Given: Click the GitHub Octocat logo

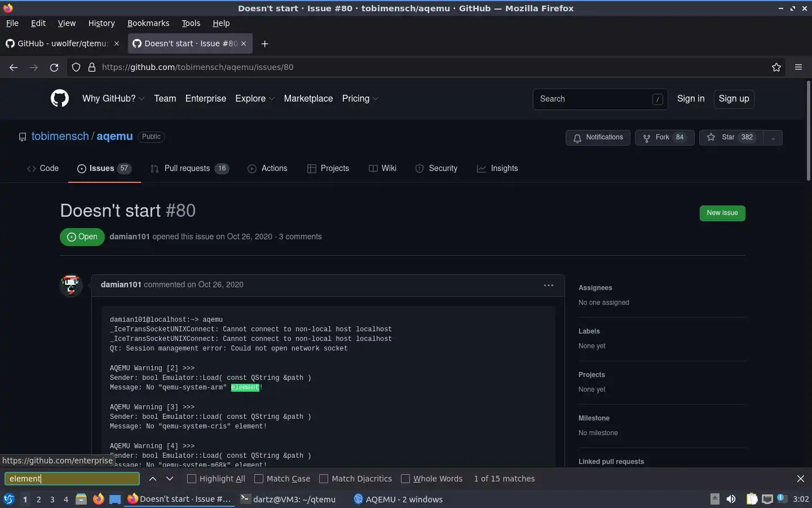Looking at the screenshot, I should click(x=60, y=98).
